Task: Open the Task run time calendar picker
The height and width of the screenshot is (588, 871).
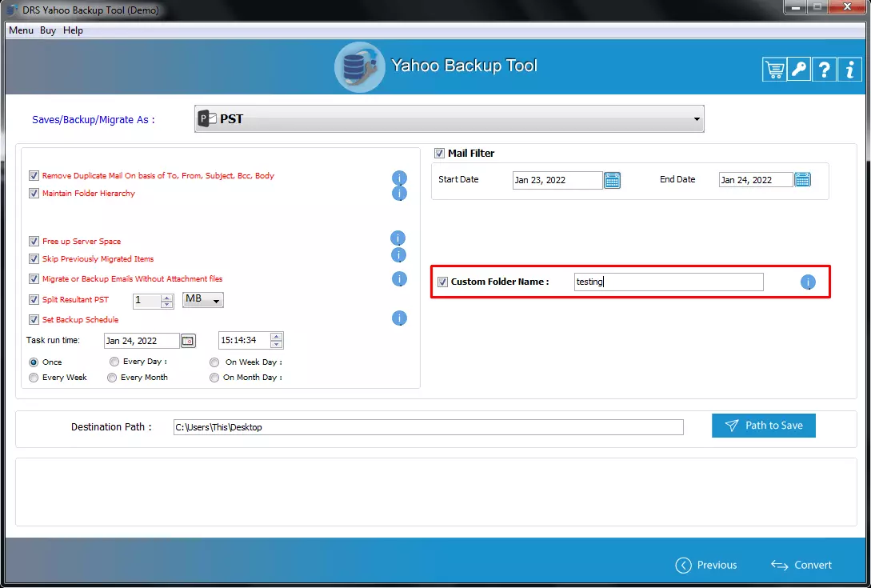Action: pos(188,341)
